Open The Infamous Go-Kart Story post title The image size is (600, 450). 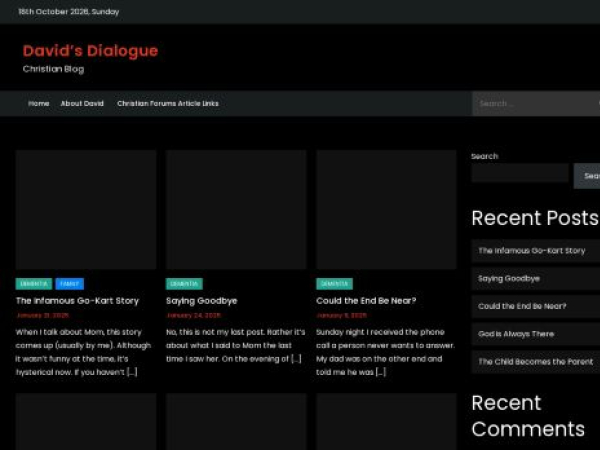(77, 301)
